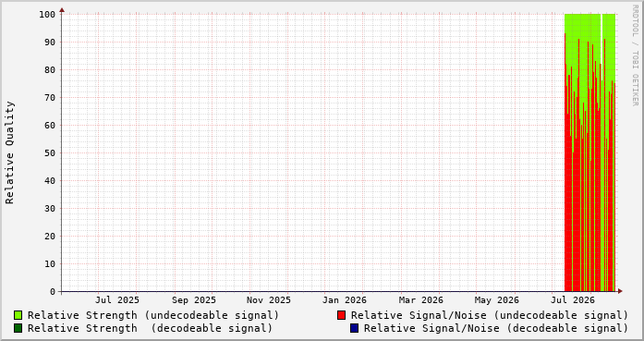Click the RRDTOOL / TOBI OETIKER watermark
The width and height of the screenshot is (644, 341).
636,55
